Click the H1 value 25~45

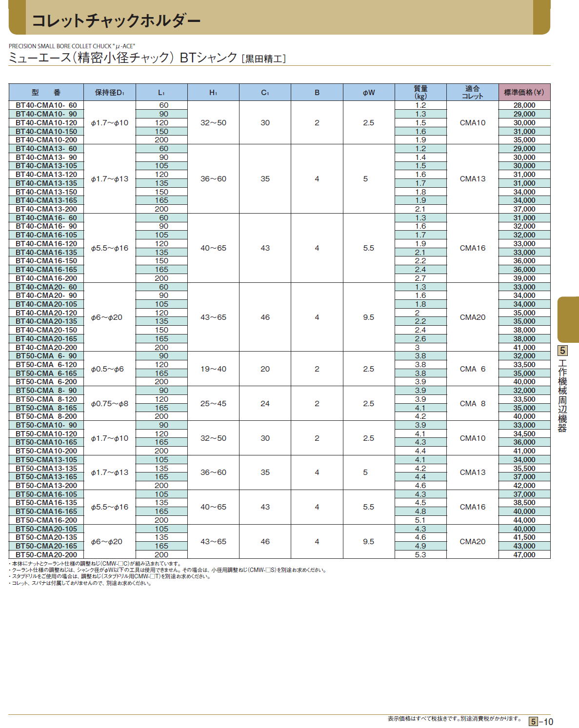tap(213, 404)
